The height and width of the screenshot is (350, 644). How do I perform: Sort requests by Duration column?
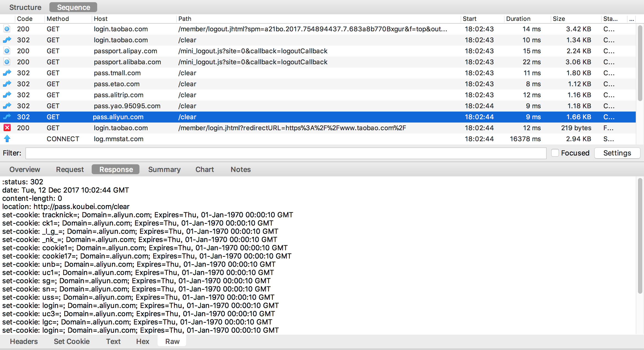click(x=518, y=19)
